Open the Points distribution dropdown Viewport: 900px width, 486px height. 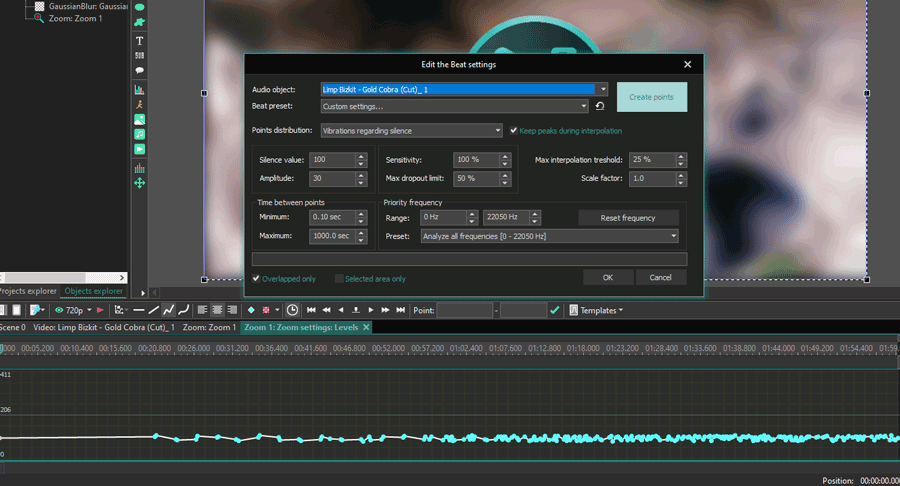(498, 131)
